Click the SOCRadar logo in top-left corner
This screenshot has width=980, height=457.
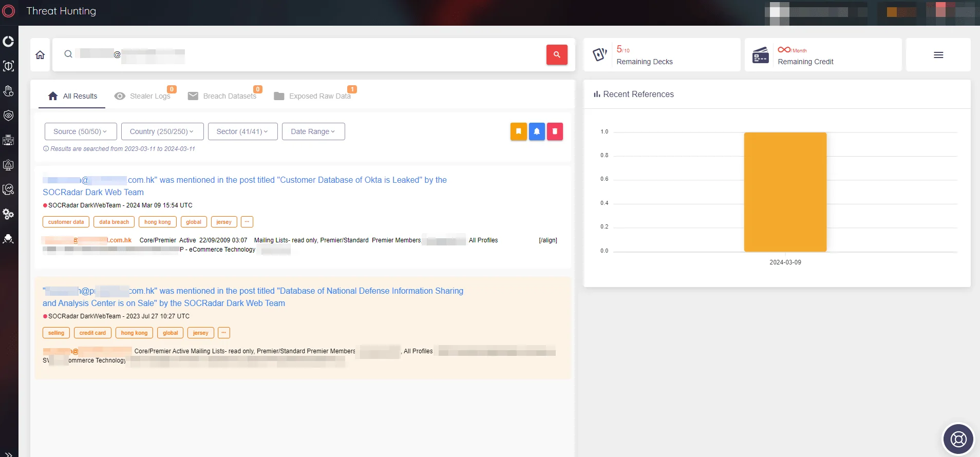tap(9, 11)
